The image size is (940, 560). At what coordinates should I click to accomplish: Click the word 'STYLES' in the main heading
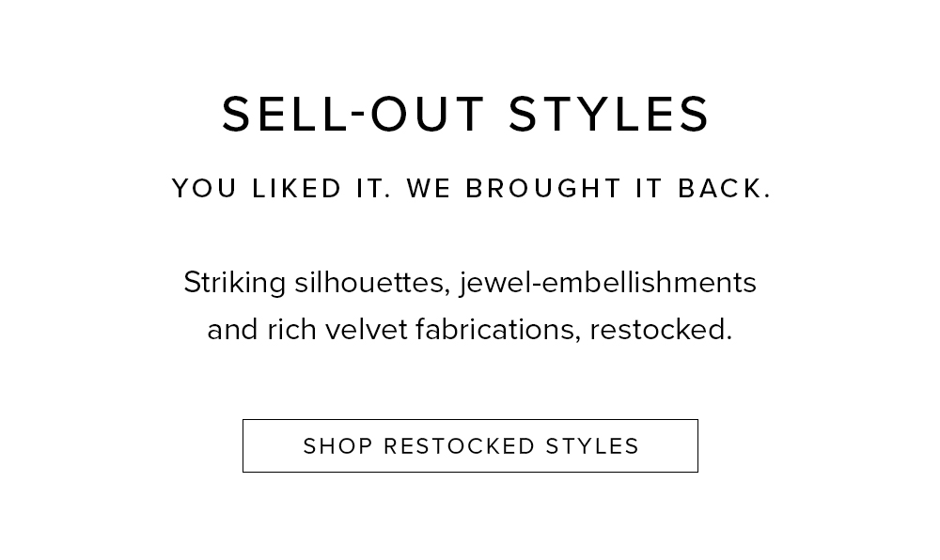point(609,114)
